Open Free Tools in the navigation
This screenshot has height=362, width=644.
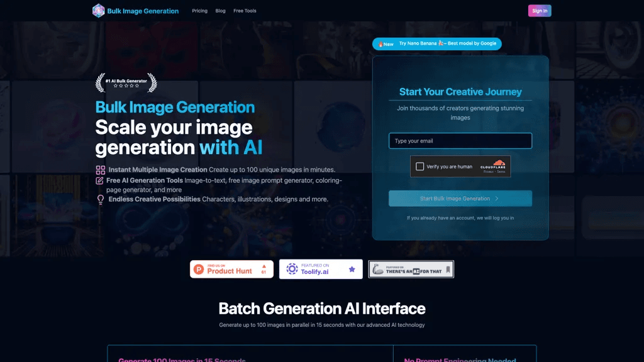(245, 11)
